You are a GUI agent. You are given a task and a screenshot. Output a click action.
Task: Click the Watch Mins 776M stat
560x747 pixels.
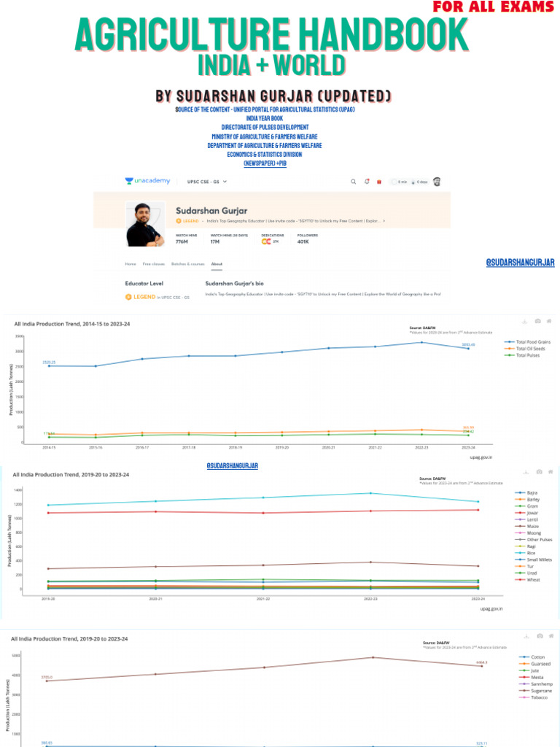pyautogui.click(x=186, y=239)
